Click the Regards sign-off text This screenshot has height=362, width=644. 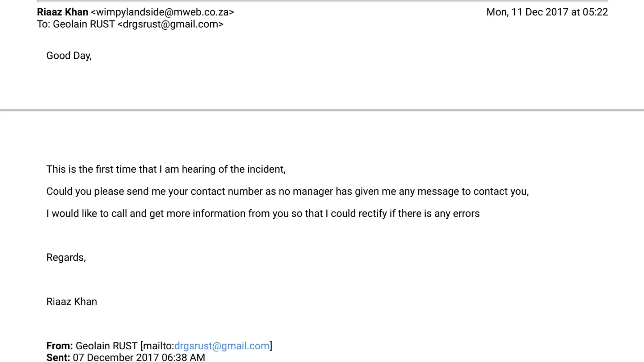click(x=66, y=257)
